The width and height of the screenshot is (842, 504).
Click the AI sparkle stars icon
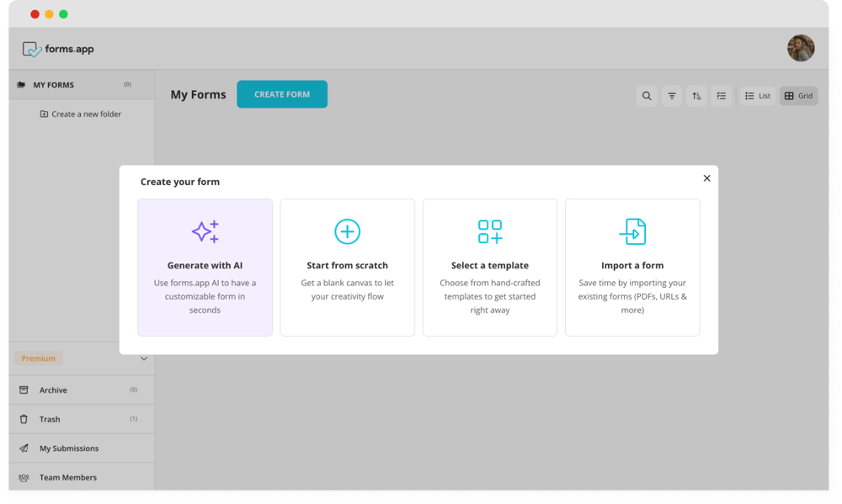(x=205, y=231)
